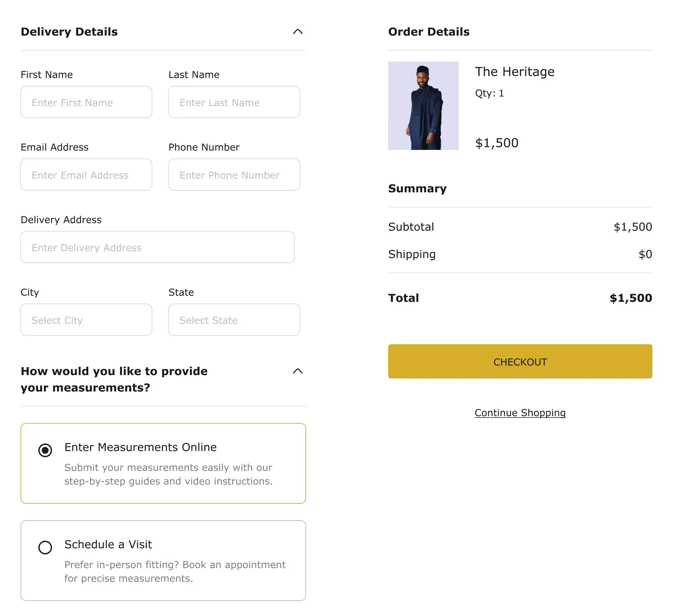Focus the Email Address field
The image size is (673, 616).
click(86, 175)
